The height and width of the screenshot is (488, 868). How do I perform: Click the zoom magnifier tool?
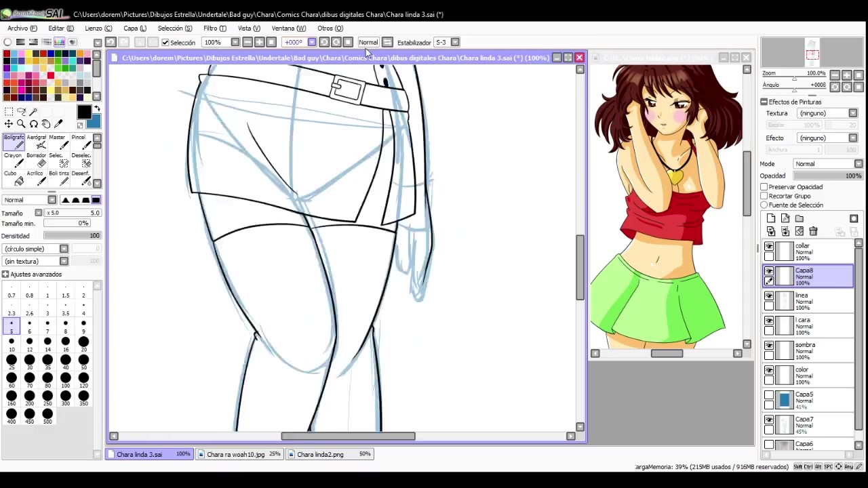[x=21, y=124]
